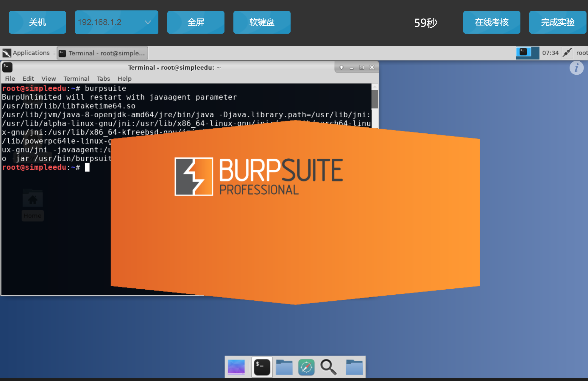Image resolution: width=588 pixels, height=381 pixels.
Task: Select the Terminal taskbar window button
Action: click(102, 53)
